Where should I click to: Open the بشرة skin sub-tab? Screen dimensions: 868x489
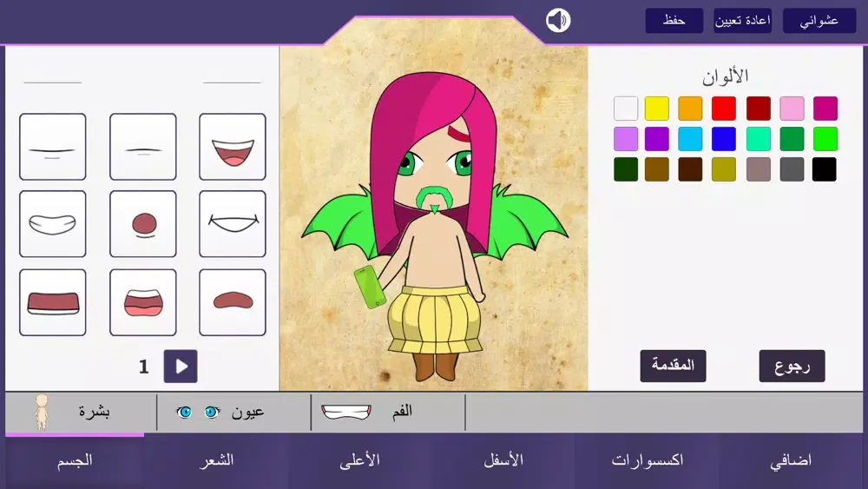pos(82,412)
